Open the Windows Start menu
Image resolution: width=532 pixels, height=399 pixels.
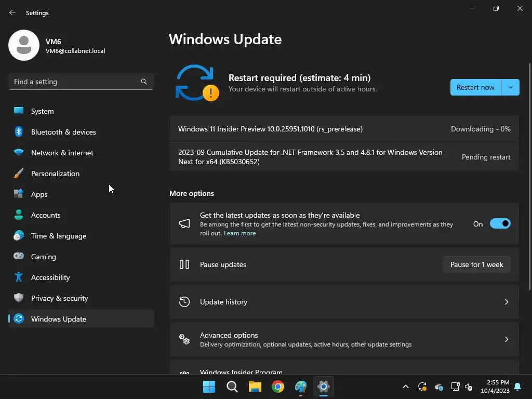click(x=209, y=387)
